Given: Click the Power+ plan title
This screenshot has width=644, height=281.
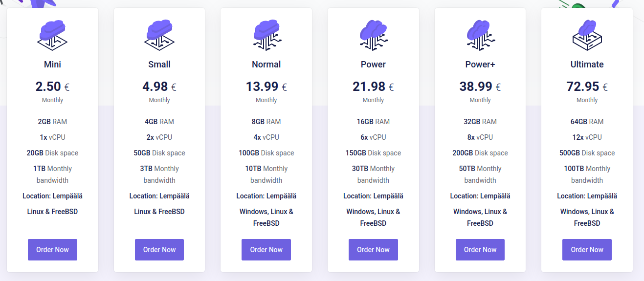Looking at the screenshot, I should (x=480, y=65).
